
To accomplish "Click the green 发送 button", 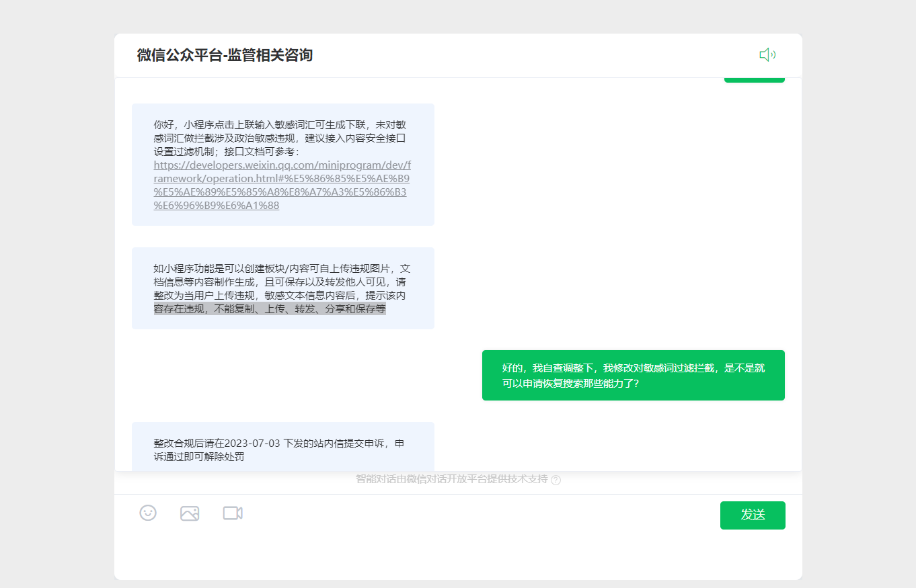I will (753, 515).
